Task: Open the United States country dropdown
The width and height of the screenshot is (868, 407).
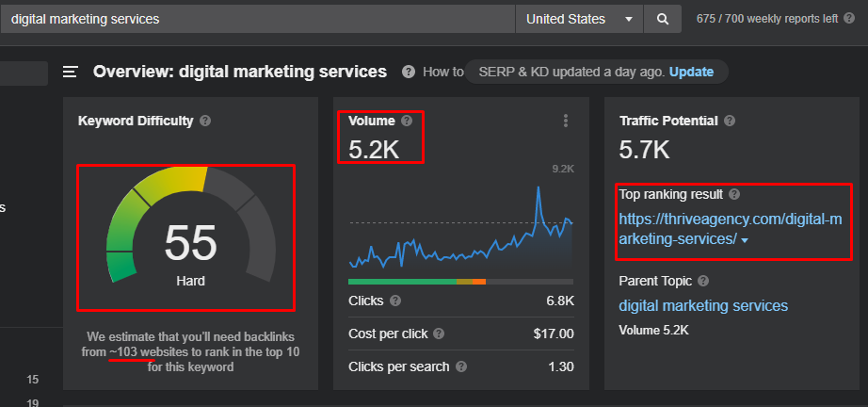Action: click(x=579, y=20)
